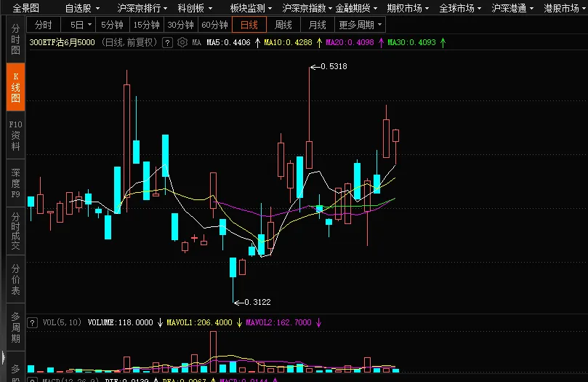Open the MA indicator settings gear
Screen dimensions: 588x382
click(x=182, y=42)
